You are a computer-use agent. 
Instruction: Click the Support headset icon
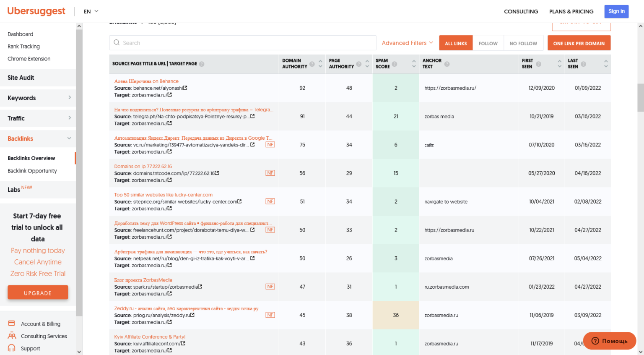[12, 348]
